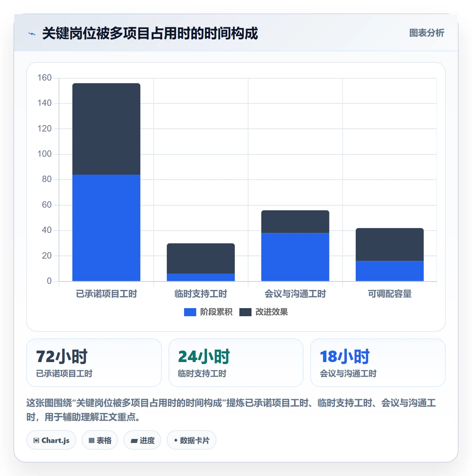Click the 可调配容量 x-axis label
Screen dimensions: 472x476
point(389,294)
